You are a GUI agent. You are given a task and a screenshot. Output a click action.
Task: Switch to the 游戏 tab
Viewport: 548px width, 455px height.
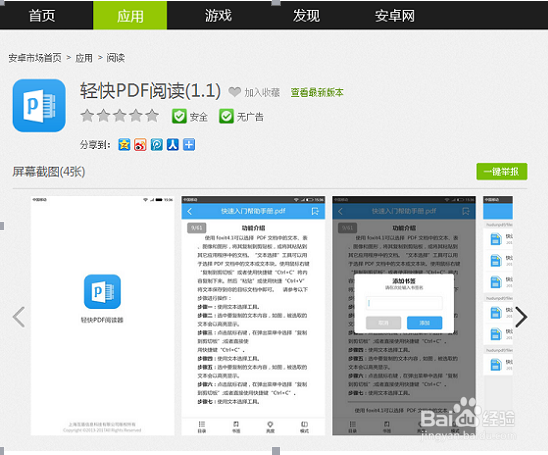pyautogui.click(x=218, y=16)
